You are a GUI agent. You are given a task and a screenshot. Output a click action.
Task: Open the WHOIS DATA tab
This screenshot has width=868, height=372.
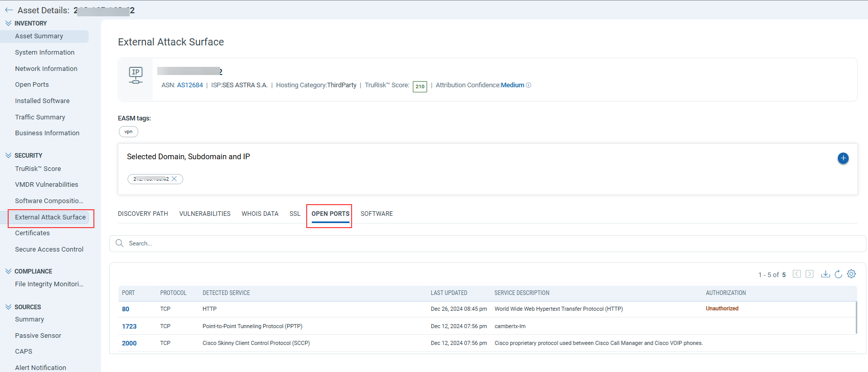260,214
